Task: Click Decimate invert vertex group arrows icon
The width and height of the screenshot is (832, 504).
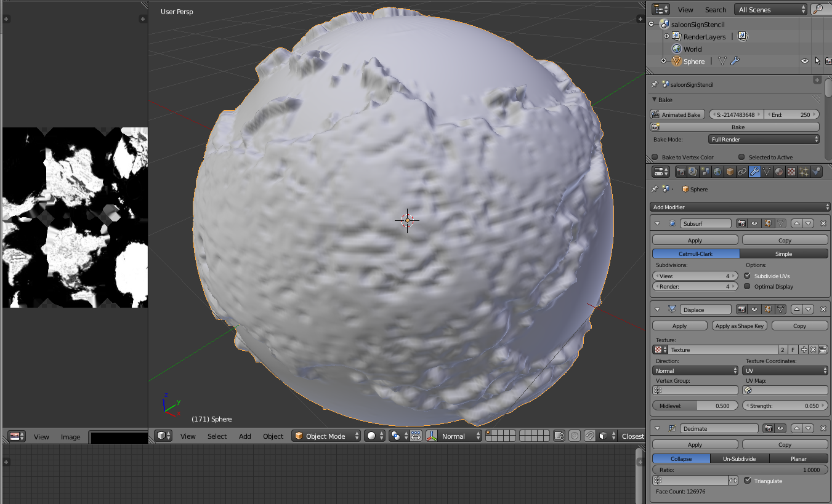Action: click(733, 481)
